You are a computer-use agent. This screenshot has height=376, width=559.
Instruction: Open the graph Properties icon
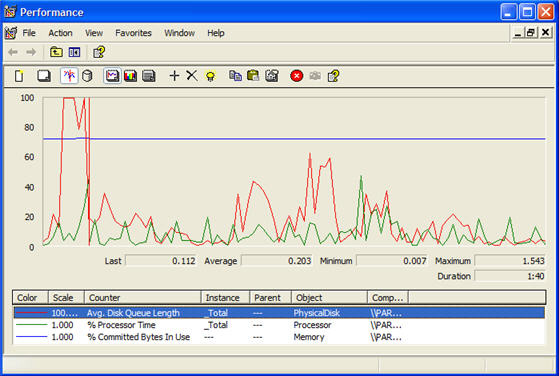272,76
